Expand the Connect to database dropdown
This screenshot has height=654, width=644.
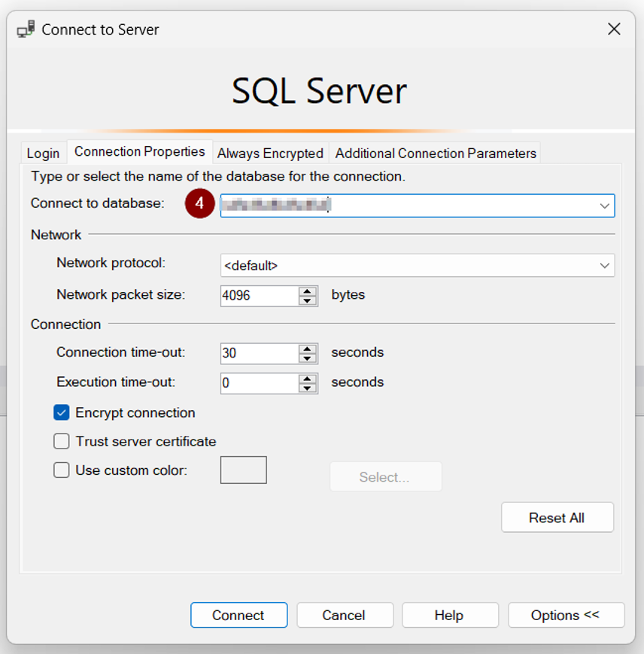pos(604,205)
